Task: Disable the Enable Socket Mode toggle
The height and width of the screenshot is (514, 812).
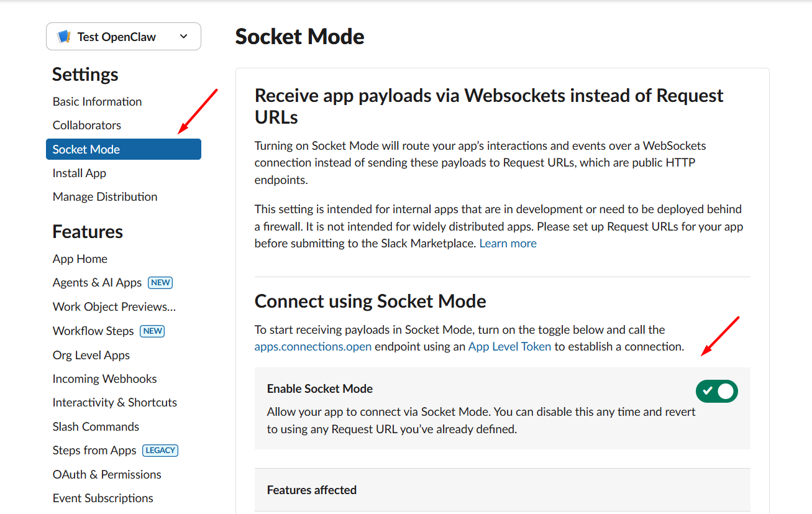Action: [x=716, y=391]
